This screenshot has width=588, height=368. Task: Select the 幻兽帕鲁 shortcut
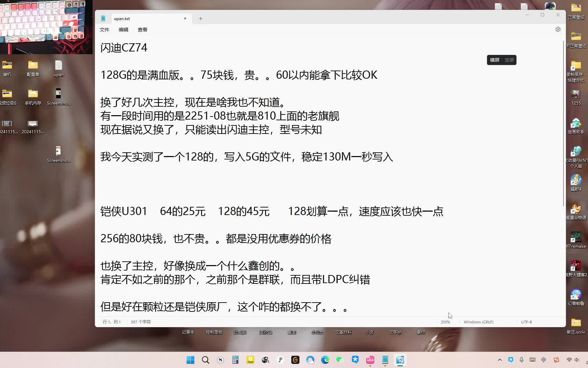pos(576,297)
